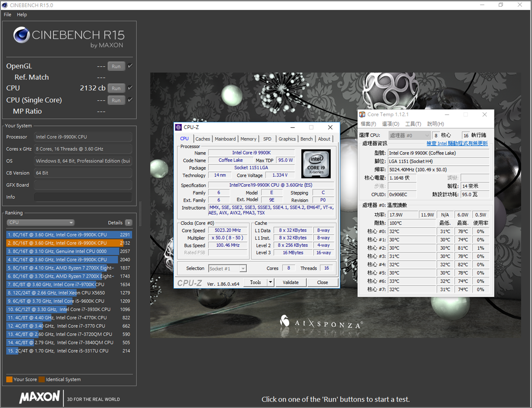Click the Details label in Ranking
The height and width of the screenshot is (408, 532).
pos(115,223)
